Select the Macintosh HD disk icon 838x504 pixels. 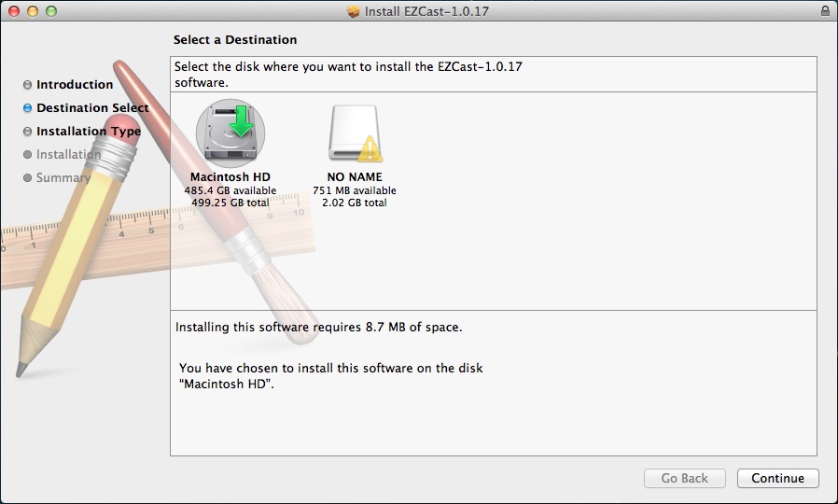point(230,133)
